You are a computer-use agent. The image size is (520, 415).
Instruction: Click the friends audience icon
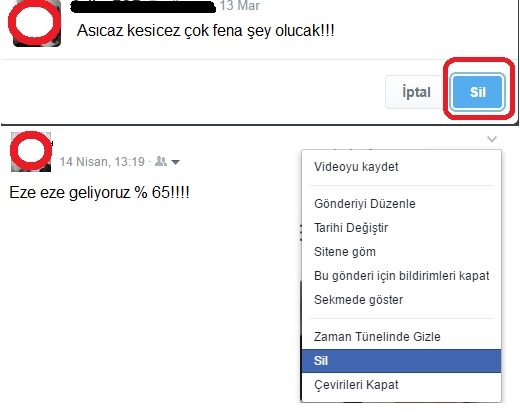pyautogui.click(x=161, y=161)
